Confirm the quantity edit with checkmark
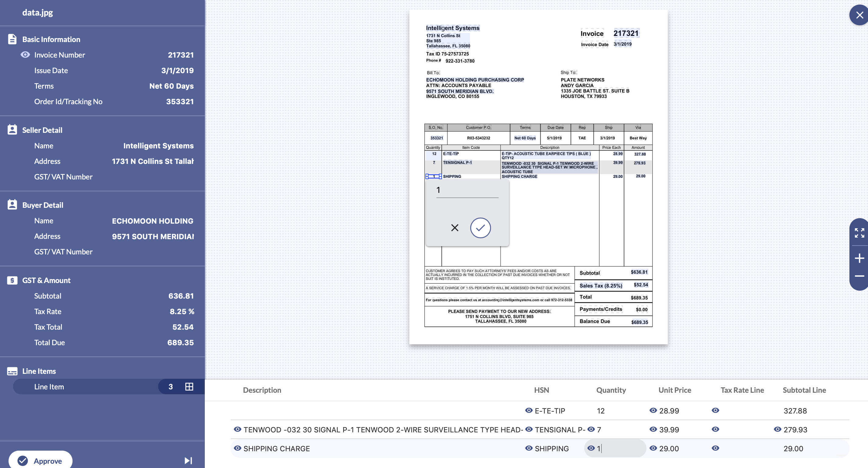This screenshot has height=468, width=868. click(480, 228)
